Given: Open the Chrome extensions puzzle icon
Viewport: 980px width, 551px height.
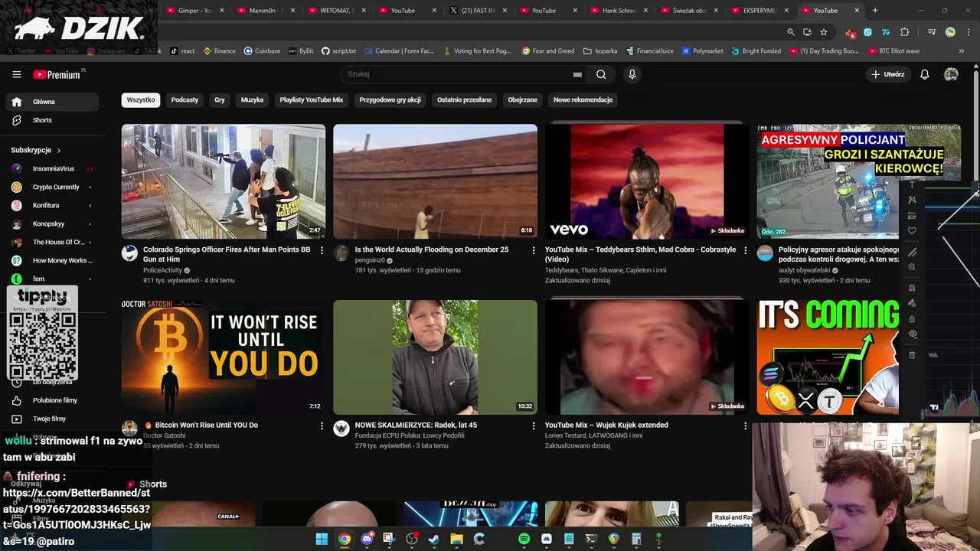Looking at the screenshot, I should [905, 32].
